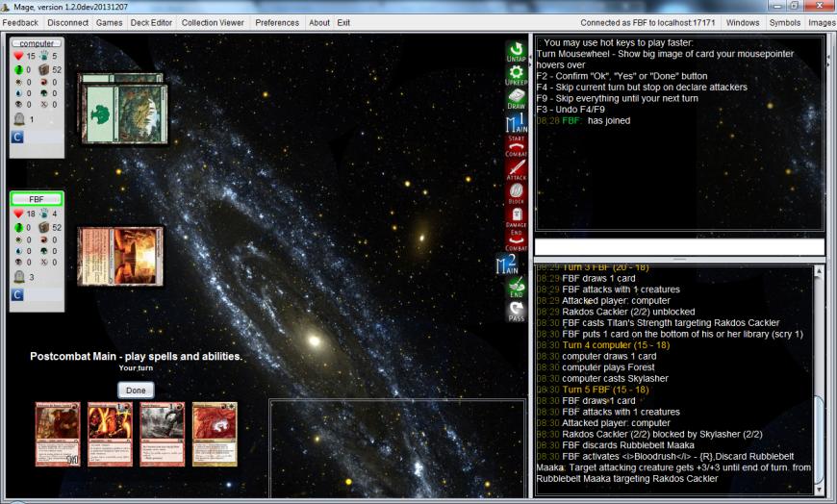The image size is (837, 504).
Task: Click the Draw phase icon
Action: pyautogui.click(x=516, y=98)
